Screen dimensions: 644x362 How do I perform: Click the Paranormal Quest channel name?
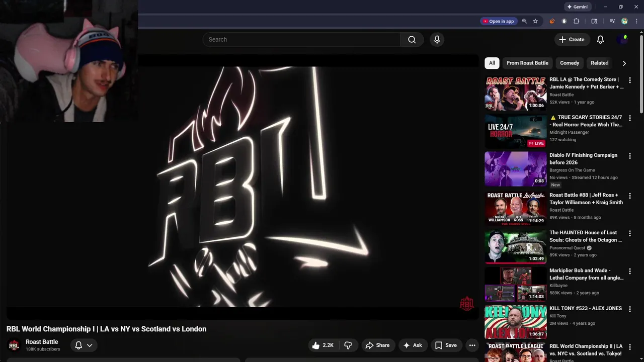(568, 248)
